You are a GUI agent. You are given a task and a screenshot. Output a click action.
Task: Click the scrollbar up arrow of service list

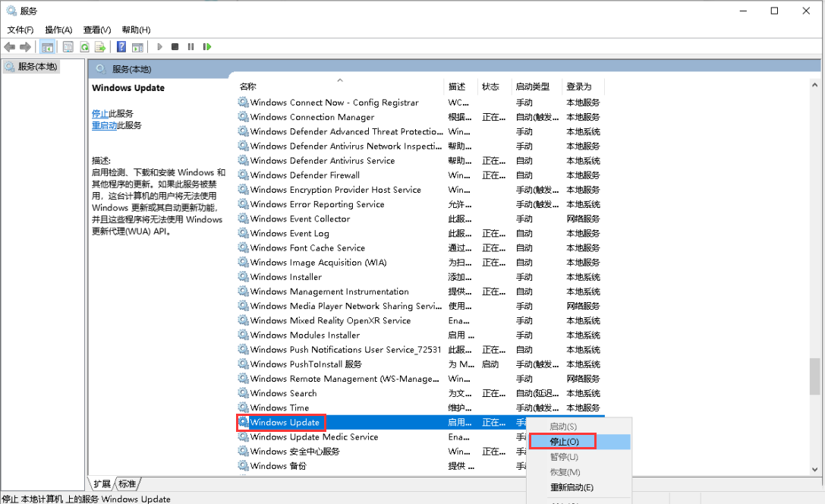814,85
